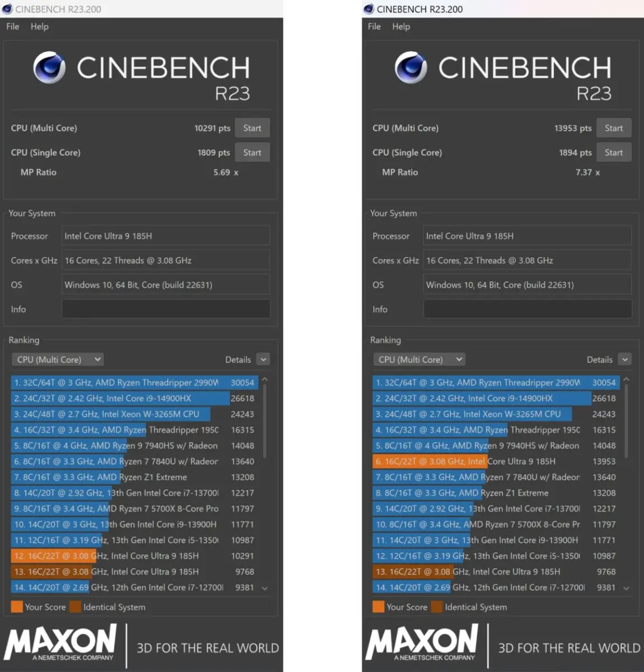Click the Your Score orange swatch, left window
This screenshot has width=644, height=672.
(x=17, y=607)
